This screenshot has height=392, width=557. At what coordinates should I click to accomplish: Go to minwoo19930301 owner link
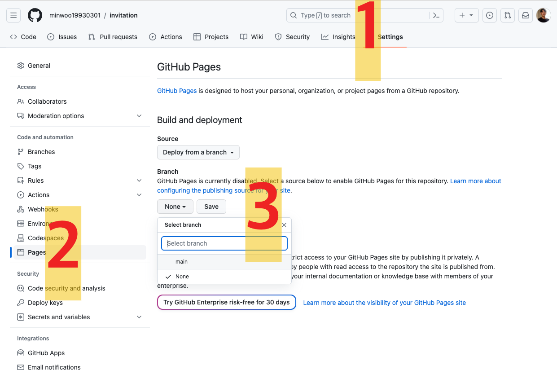click(x=75, y=15)
